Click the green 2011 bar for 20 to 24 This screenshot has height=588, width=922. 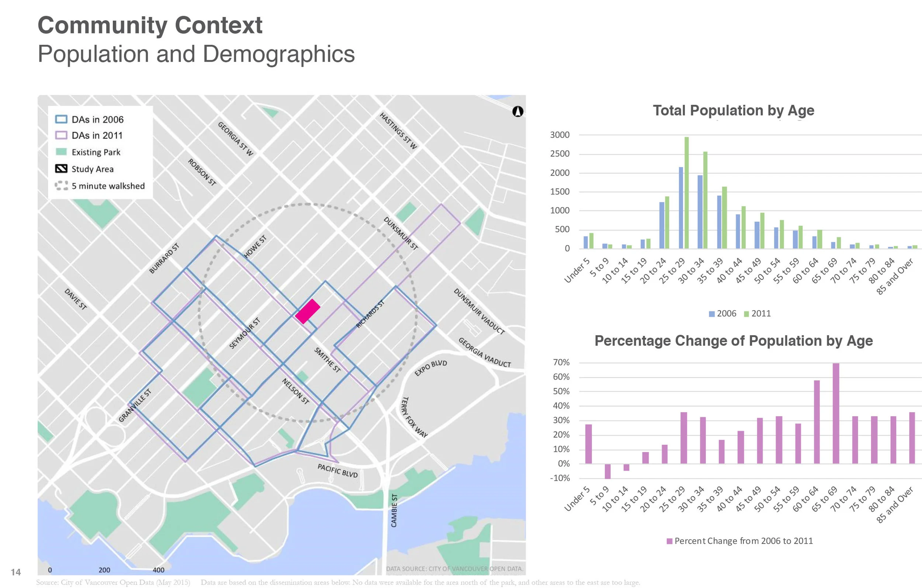(668, 222)
